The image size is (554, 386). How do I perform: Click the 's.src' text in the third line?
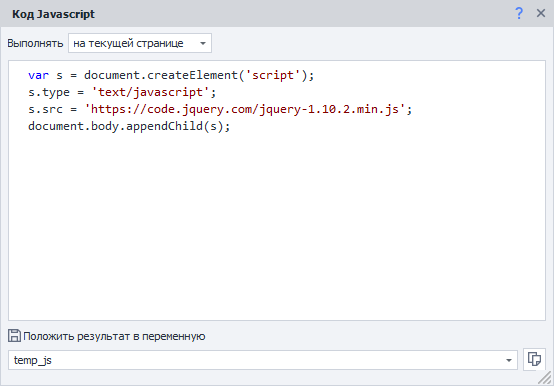(x=45, y=109)
